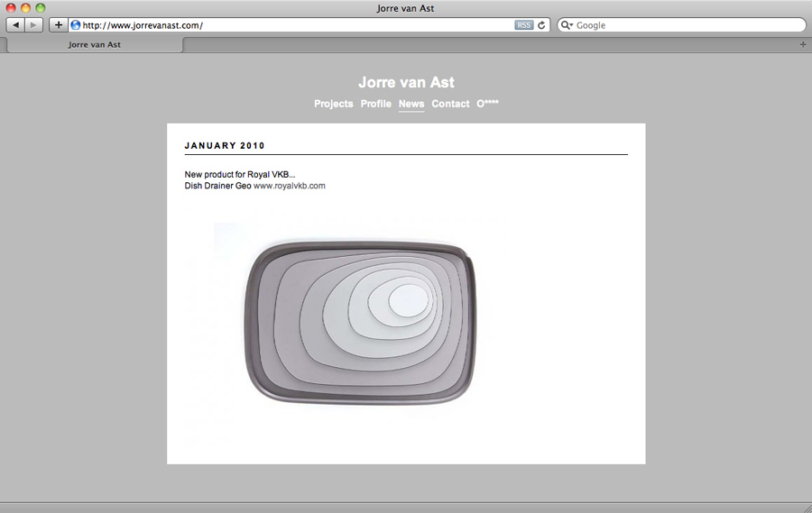
Task: Add a bookmark with the plus button
Action: (59, 25)
